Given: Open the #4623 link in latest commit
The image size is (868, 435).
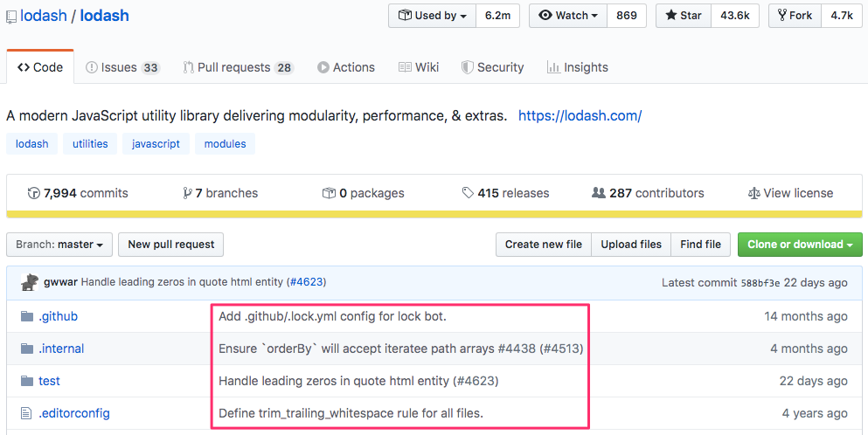Looking at the screenshot, I should pos(306,281).
